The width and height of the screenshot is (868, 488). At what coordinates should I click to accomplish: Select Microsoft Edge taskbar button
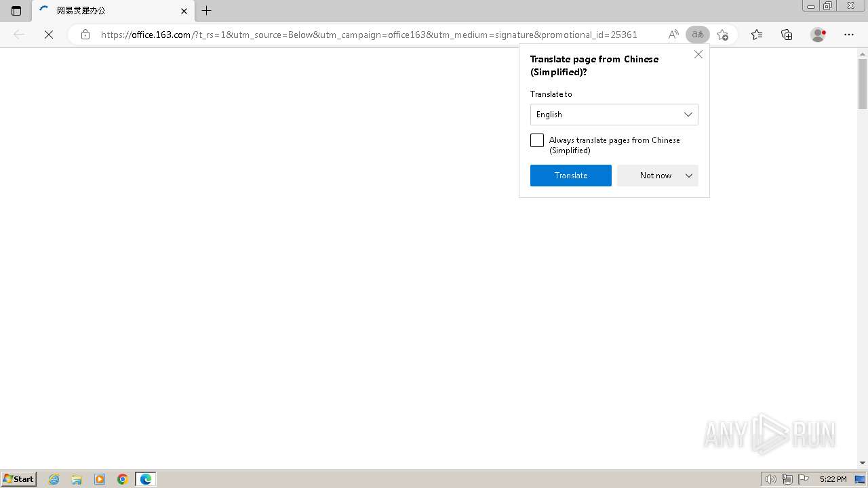point(146,479)
